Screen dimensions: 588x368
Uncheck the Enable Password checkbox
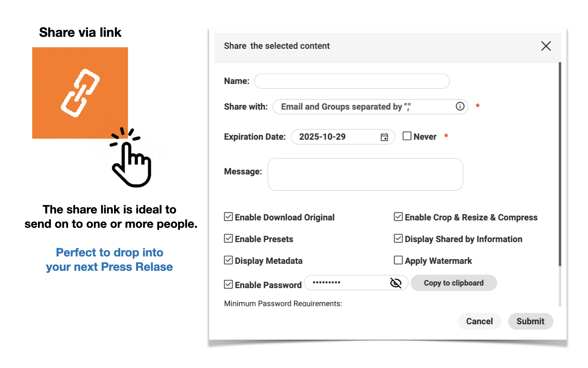[x=228, y=285]
